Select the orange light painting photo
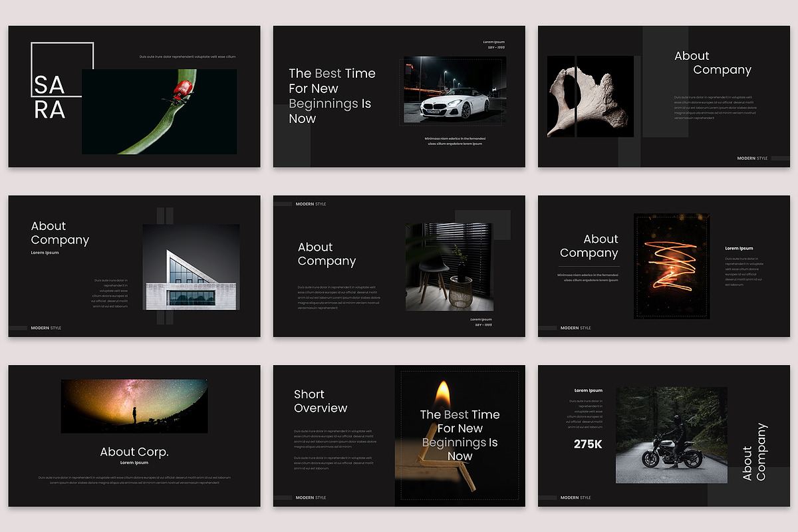This screenshot has height=532, width=798. coord(672,266)
